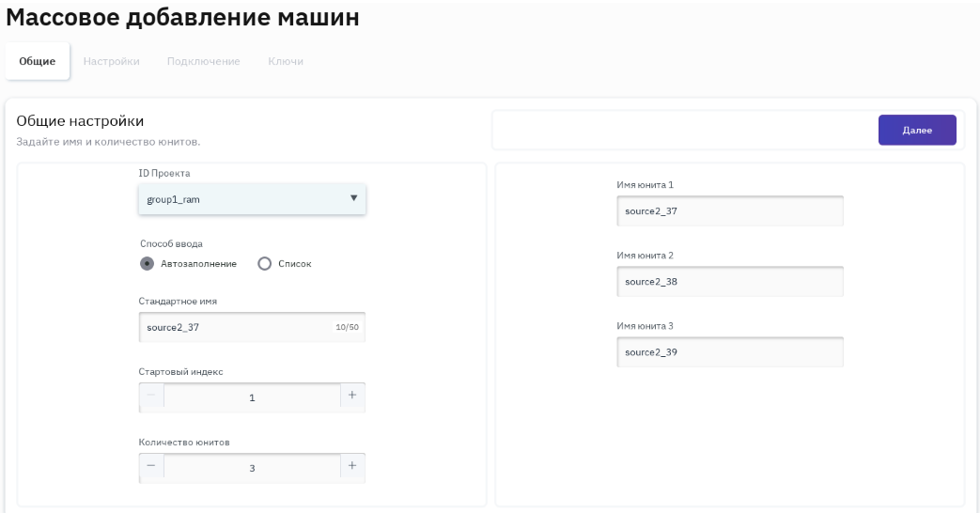Switch to the Общие tab
This screenshot has height=513, width=980.
[38, 62]
